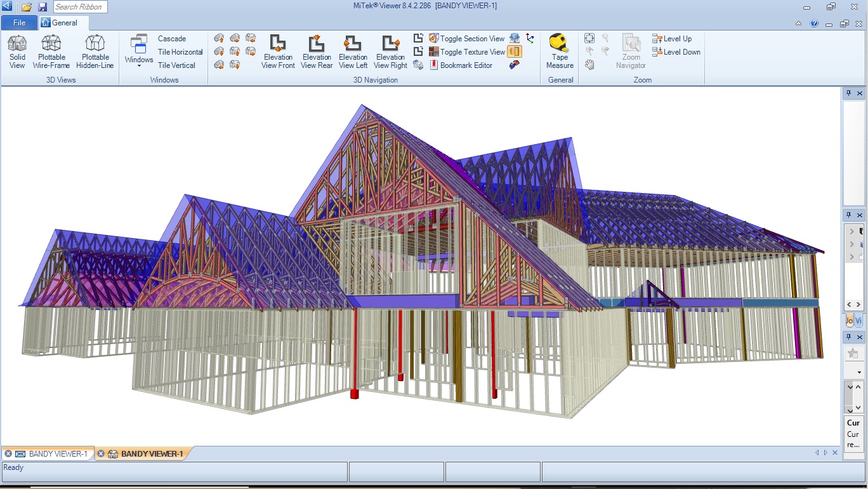868x489 pixels.
Task: Switch to Solid View rendering
Action: [17, 51]
